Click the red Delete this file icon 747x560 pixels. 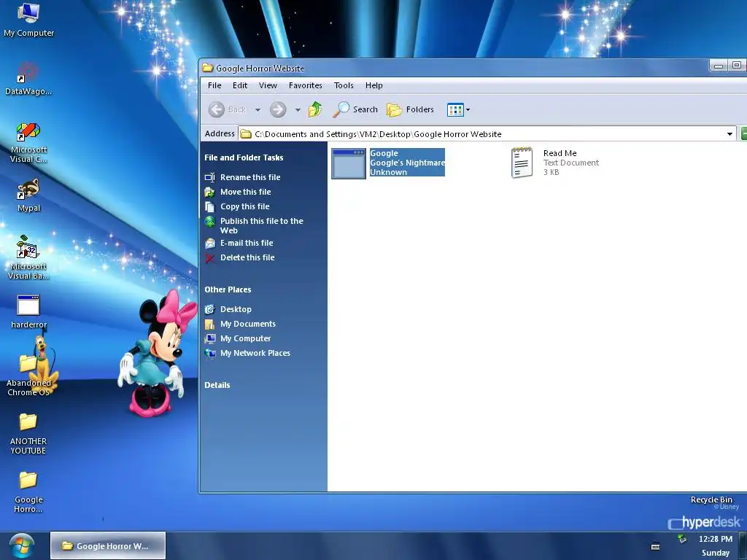(x=209, y=258)
